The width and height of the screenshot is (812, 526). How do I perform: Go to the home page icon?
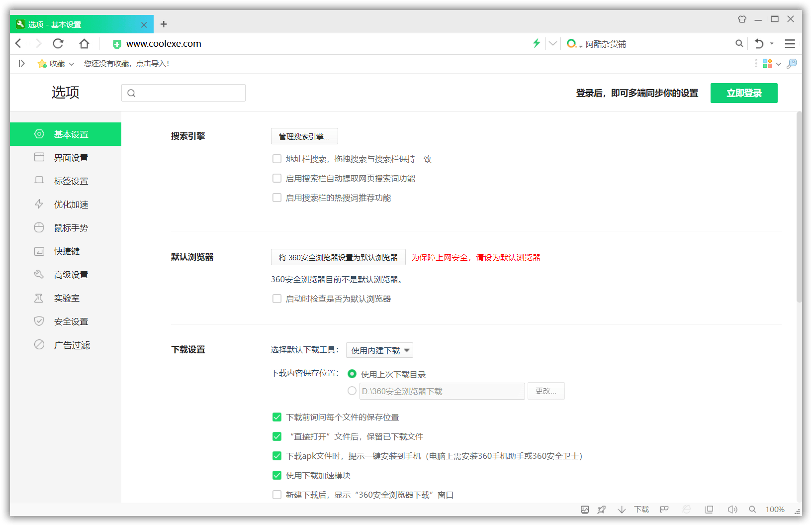(x=84, y=43)
